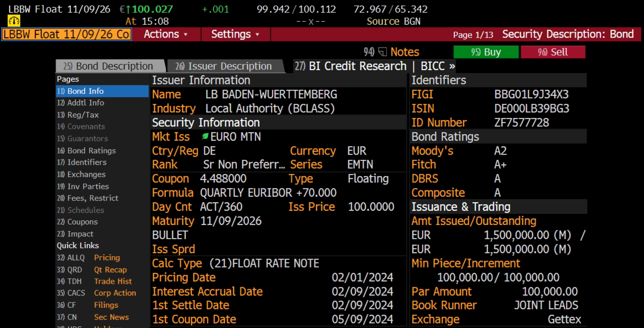
Task: Click the Maturity date 11/09/2026
Action: (231, 221)
